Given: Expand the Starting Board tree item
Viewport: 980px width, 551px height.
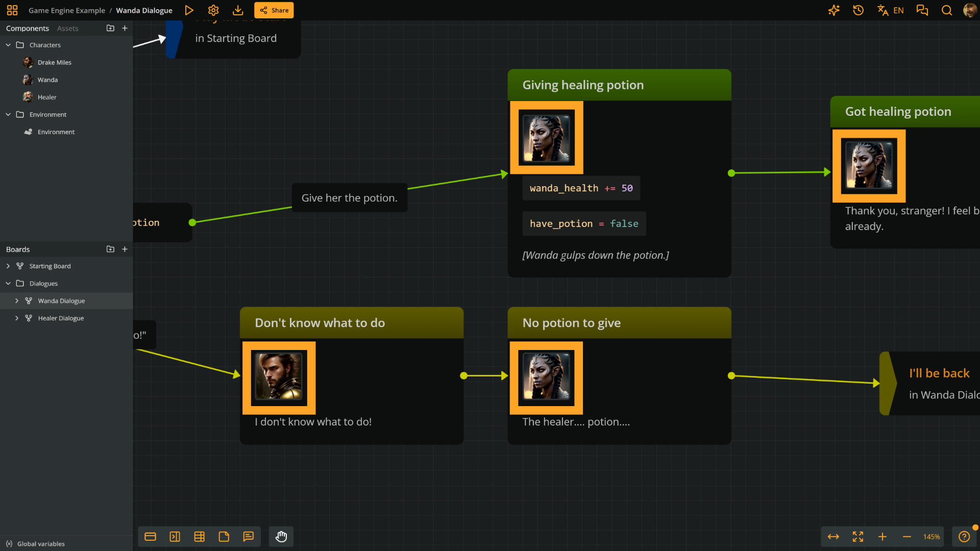Looking at the screenshot, I should [8, 266].
